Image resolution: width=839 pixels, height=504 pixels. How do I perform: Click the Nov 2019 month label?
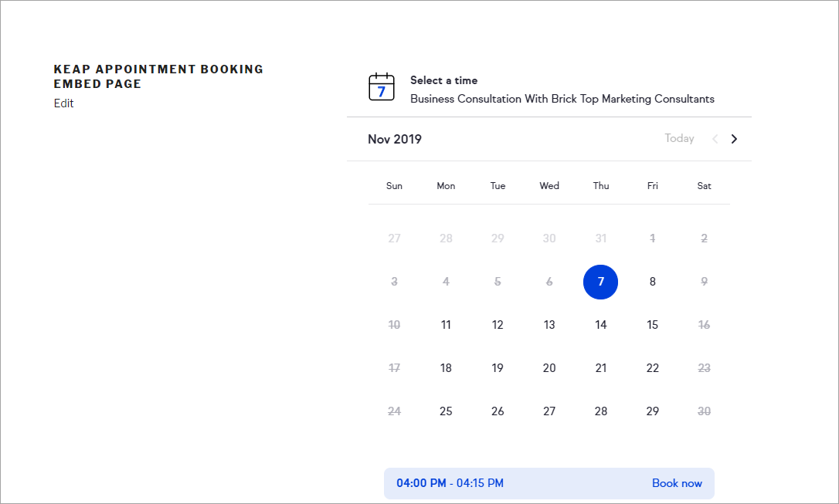[395, 140]
